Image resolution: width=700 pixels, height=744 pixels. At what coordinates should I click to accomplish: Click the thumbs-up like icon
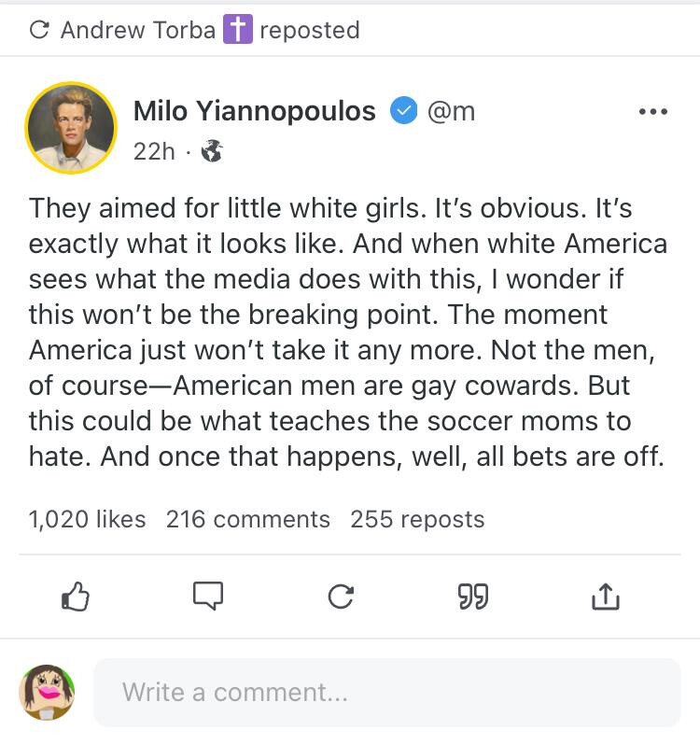(75, 597)
